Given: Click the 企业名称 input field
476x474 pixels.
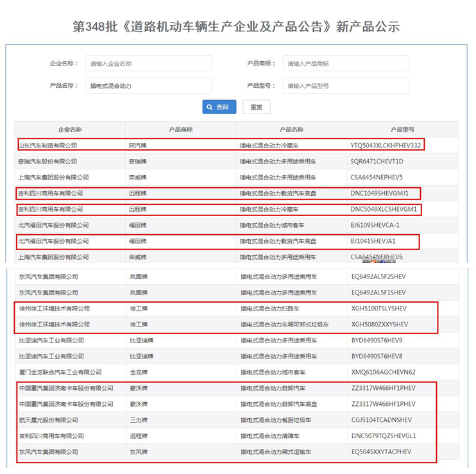Looking at the screenshot, I should coord(148,63).
